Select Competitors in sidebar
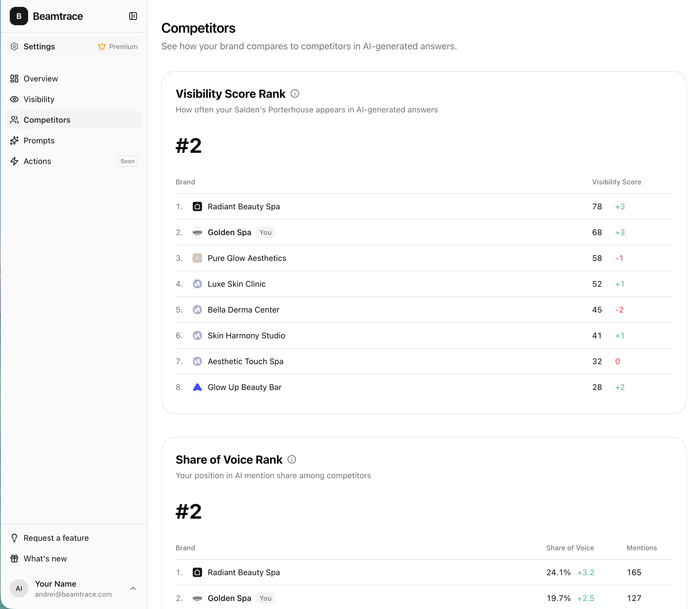 (46, 120)
